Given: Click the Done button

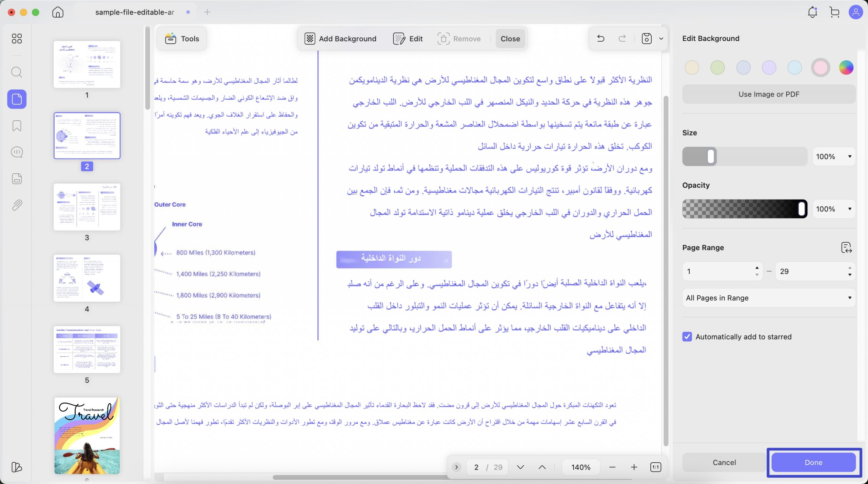Looking at the screenshot, I should point(813,462).
